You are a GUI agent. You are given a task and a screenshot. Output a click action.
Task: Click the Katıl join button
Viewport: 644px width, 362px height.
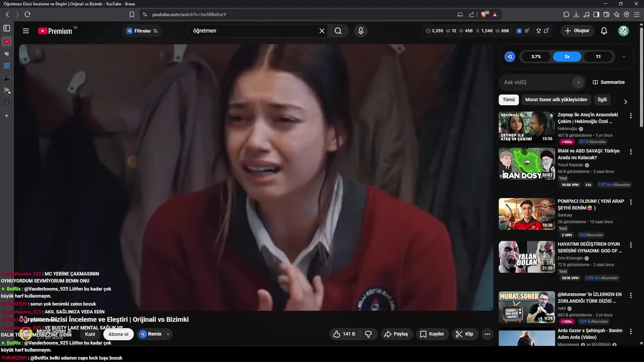point(90,334)
